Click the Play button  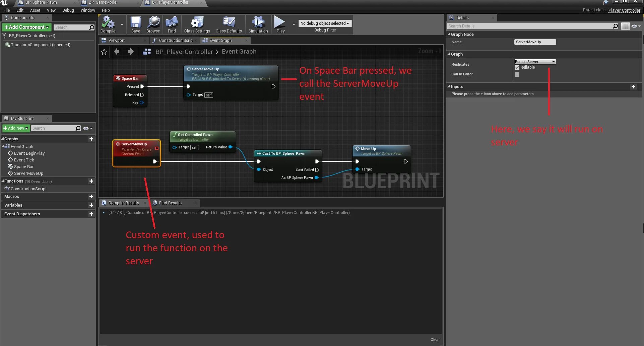coord(280,24)
